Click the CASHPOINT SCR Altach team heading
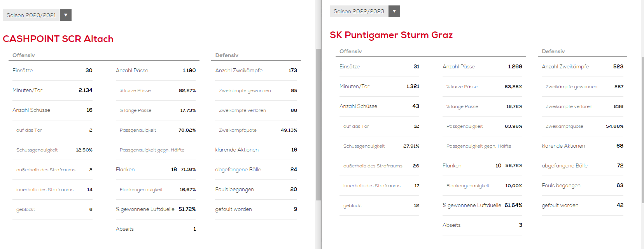The image size is (644, 249). [58, 39]
